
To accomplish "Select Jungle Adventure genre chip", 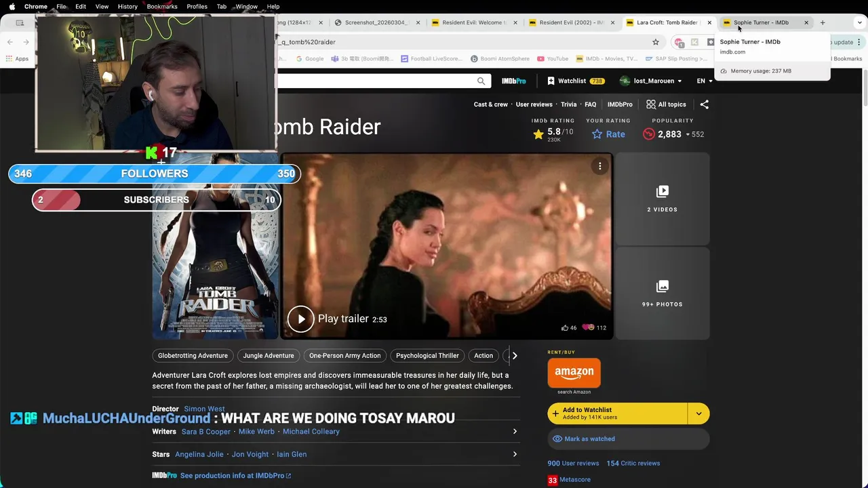I will point(269,355).
